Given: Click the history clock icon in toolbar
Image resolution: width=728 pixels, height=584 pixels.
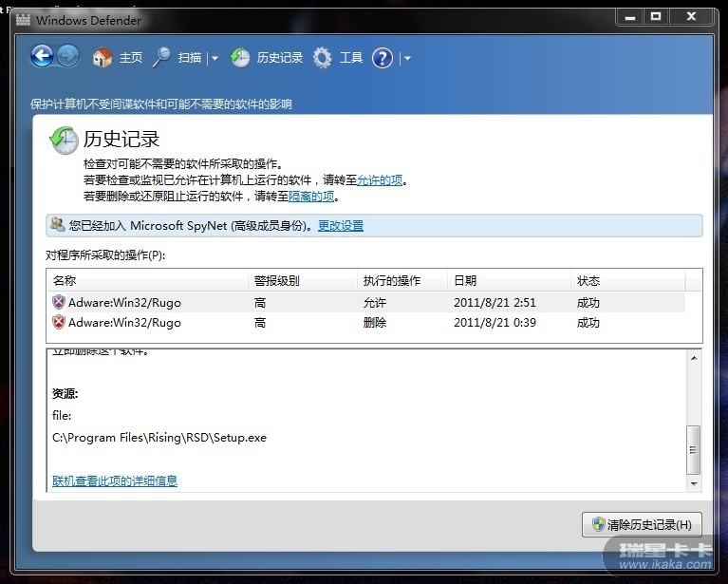Looking at the screenshot, I should click(x=240, y=58).
